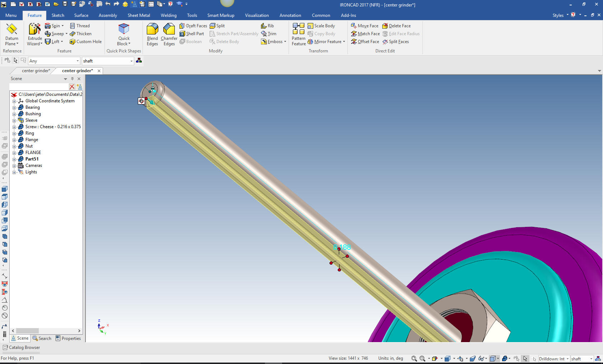Screen dimensions: 603x364
Task: Switch to the Search panel tab
Action: pyautogui.click(x=42, y=339)
